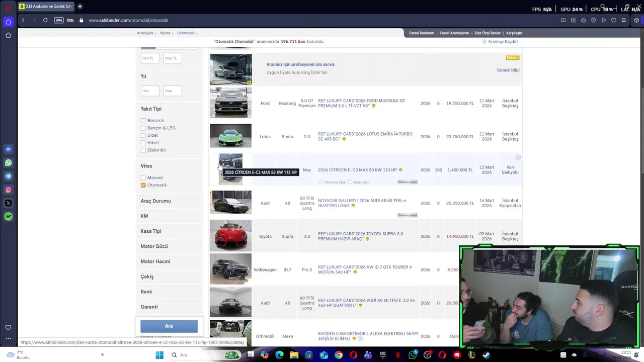Open bookmarks star in Opera sidebar
The height and width of the screenshot is (362, 644).
(x=8, y=35)
